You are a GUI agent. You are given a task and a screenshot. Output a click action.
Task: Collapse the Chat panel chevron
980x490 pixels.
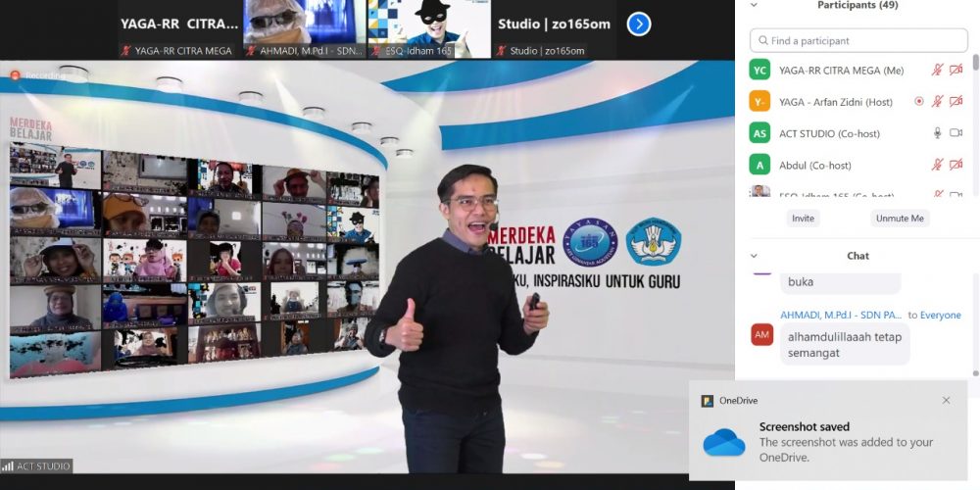(754, 256)
